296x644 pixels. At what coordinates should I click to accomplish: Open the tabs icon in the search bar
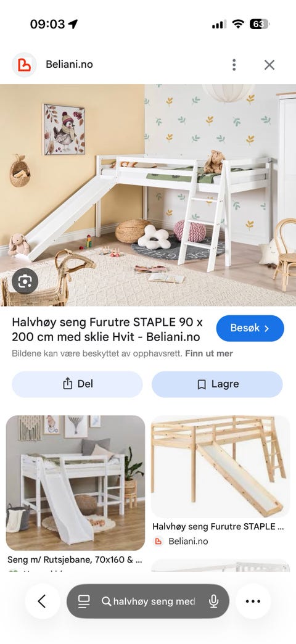coord(84,601)
